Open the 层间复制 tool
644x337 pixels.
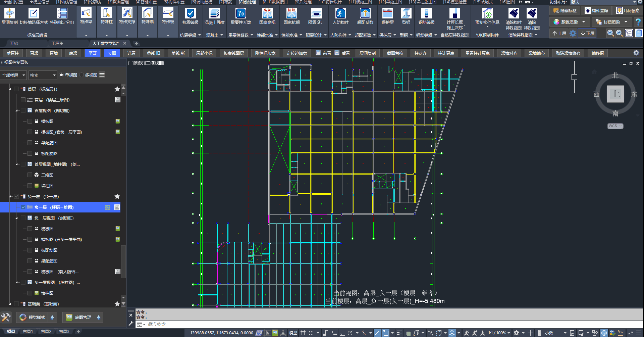click(x=10, y=16)
